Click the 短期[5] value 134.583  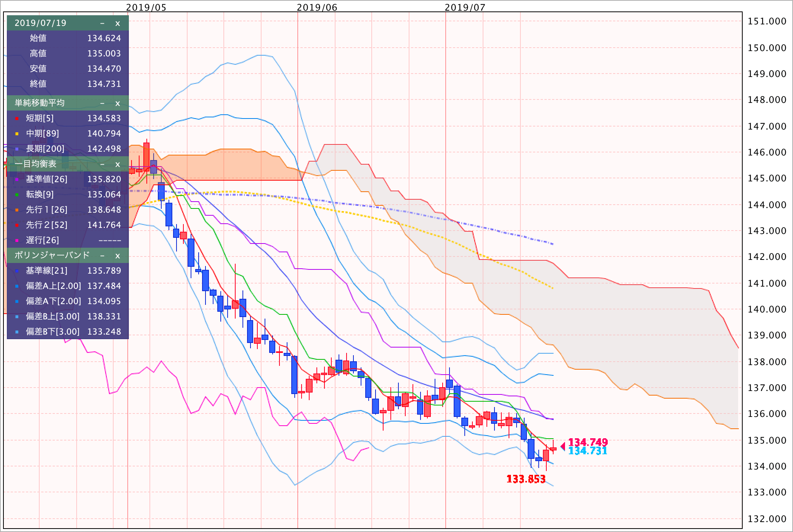pyautogui.click(x=104, y=118)
